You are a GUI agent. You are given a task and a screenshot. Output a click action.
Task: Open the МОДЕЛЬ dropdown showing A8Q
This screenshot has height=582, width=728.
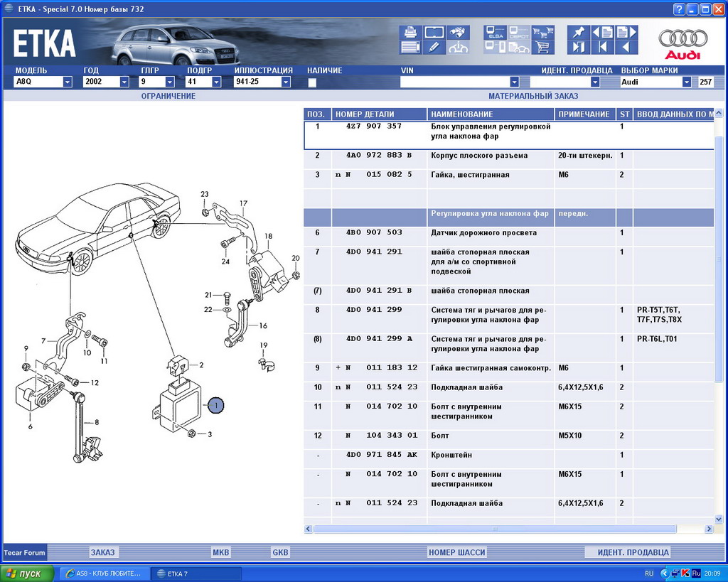67,82
